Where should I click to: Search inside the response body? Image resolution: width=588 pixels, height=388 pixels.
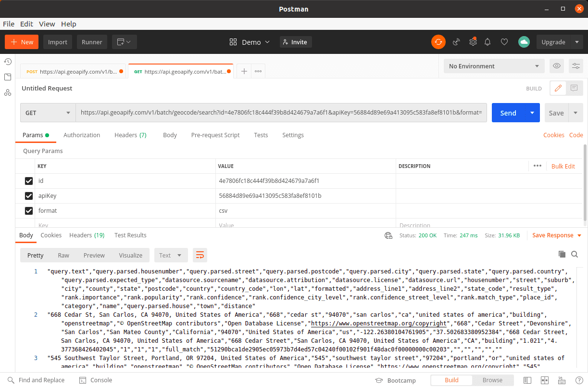(575, 254)
